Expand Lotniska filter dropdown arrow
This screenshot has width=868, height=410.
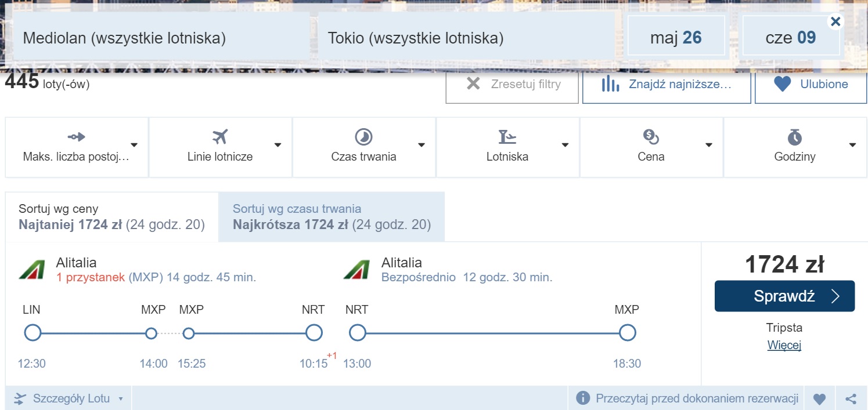coord(565,146)
